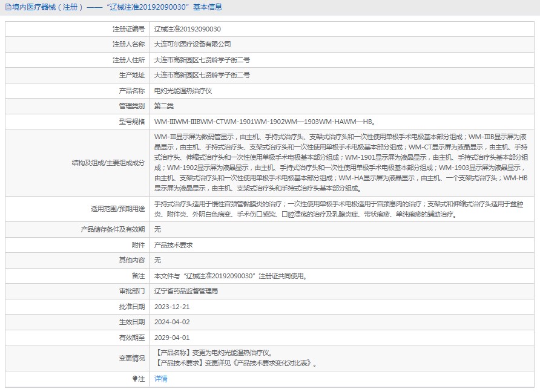Viewport: 540px width, 392px height.
Task: Click the 适用范围/预期用途 label
Action: coord(118,209)
